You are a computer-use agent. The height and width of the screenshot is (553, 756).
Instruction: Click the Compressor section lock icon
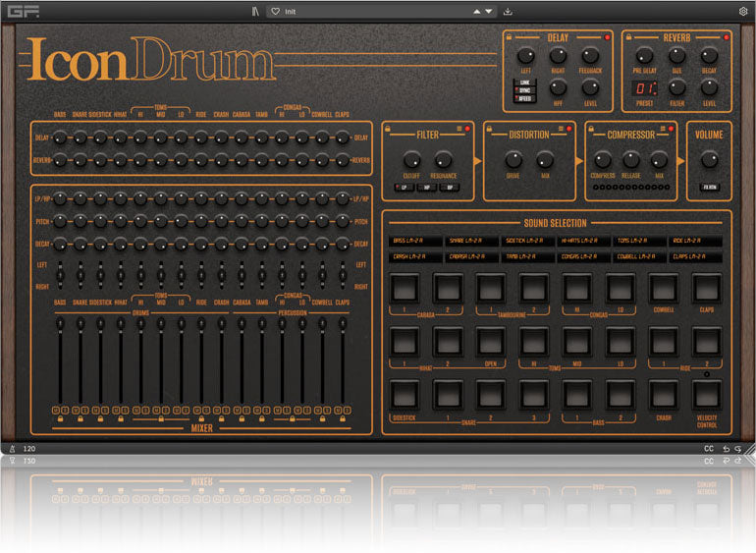point(591,129)
